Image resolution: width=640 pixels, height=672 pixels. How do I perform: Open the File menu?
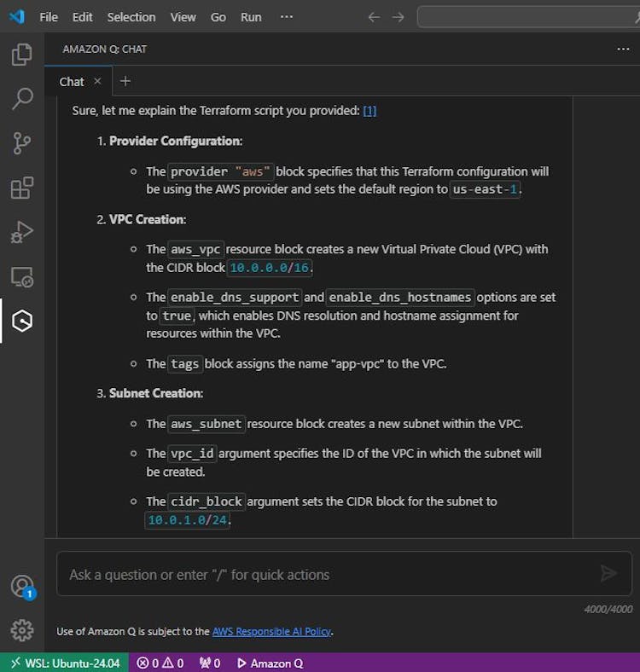point(49,17)
